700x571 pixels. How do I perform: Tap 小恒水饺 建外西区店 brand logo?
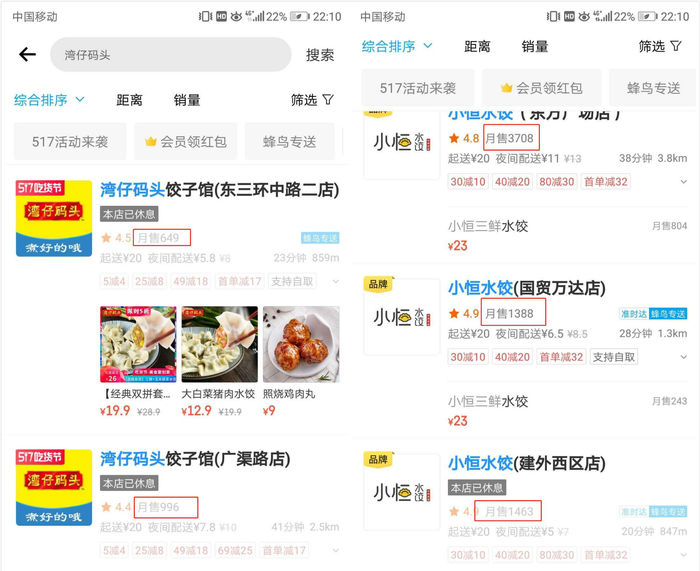[402, 492]
